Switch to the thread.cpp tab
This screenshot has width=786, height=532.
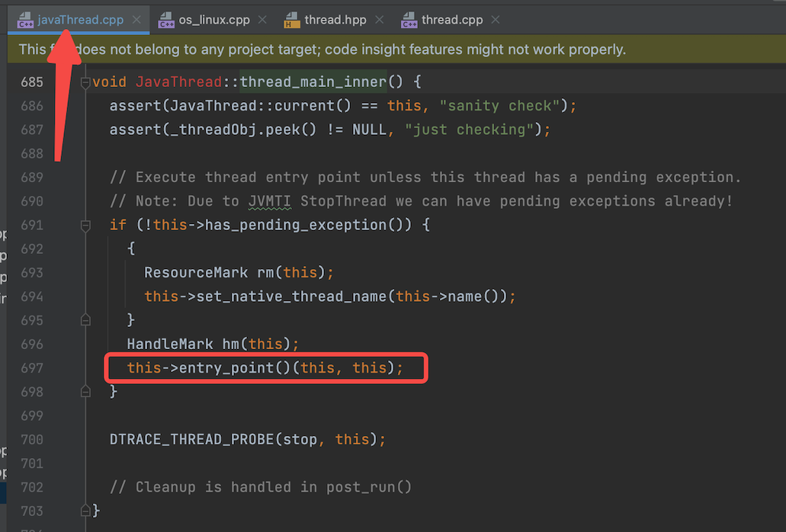pos(451,20)
